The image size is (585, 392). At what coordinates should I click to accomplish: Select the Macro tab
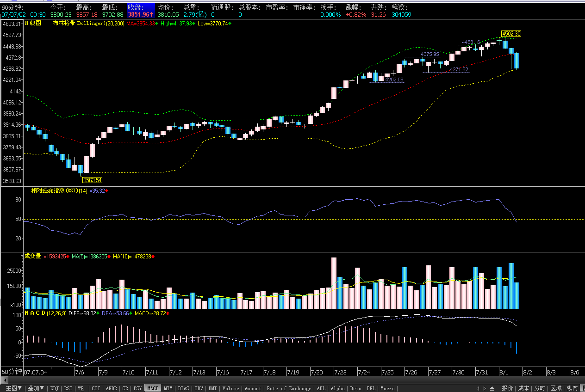387,389
